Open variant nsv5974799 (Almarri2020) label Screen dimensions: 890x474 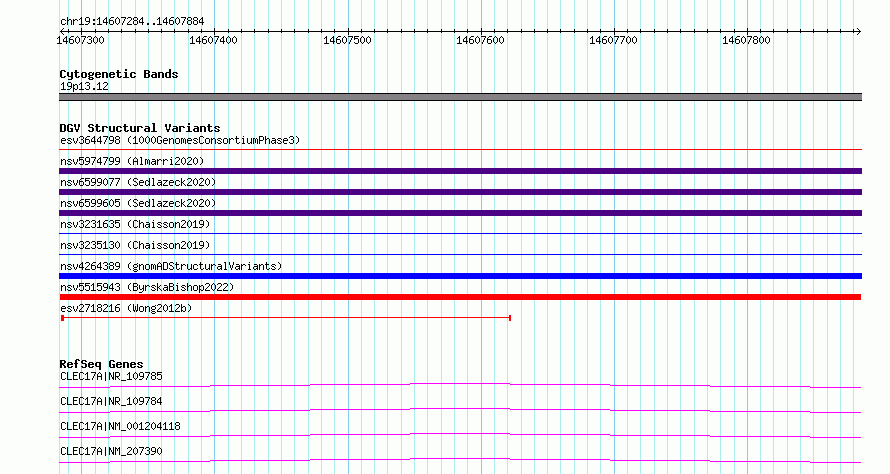pos(132,161)
